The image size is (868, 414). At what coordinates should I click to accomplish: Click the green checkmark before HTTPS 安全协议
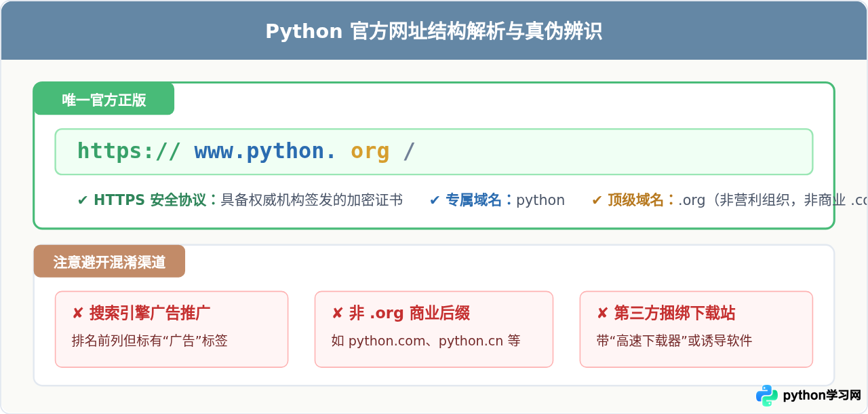83,200
